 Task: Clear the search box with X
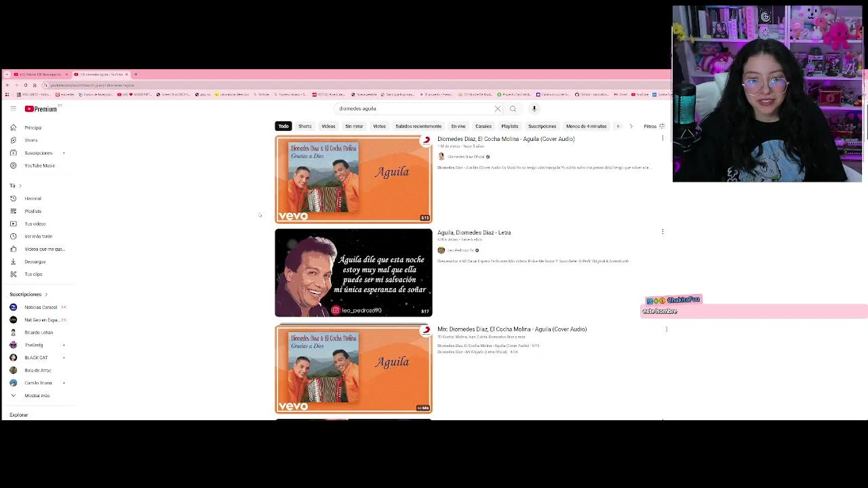498,108
